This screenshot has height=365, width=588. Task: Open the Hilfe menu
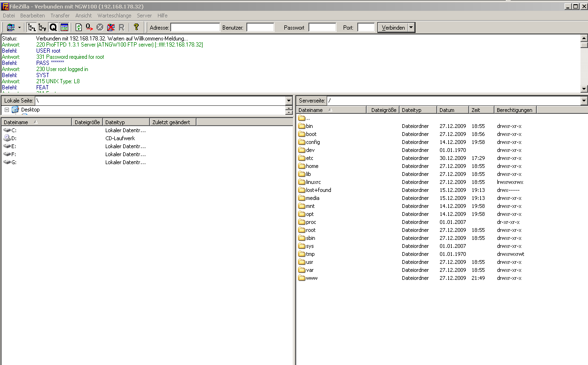pos(162,16)
